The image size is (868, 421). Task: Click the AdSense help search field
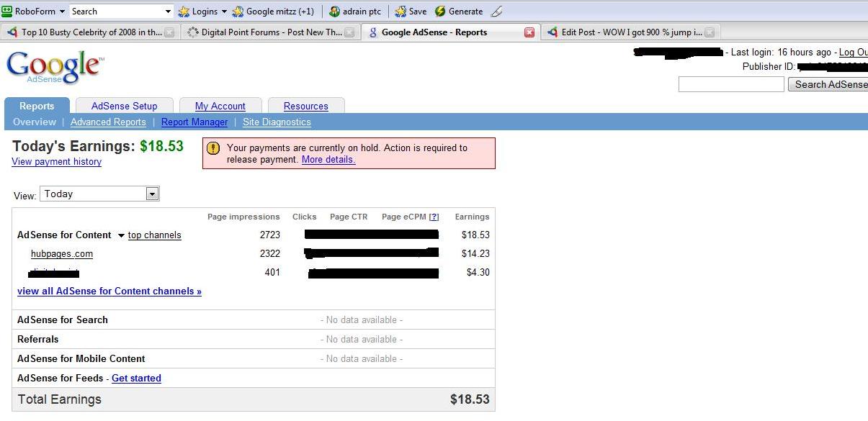(x=731, y=84)
